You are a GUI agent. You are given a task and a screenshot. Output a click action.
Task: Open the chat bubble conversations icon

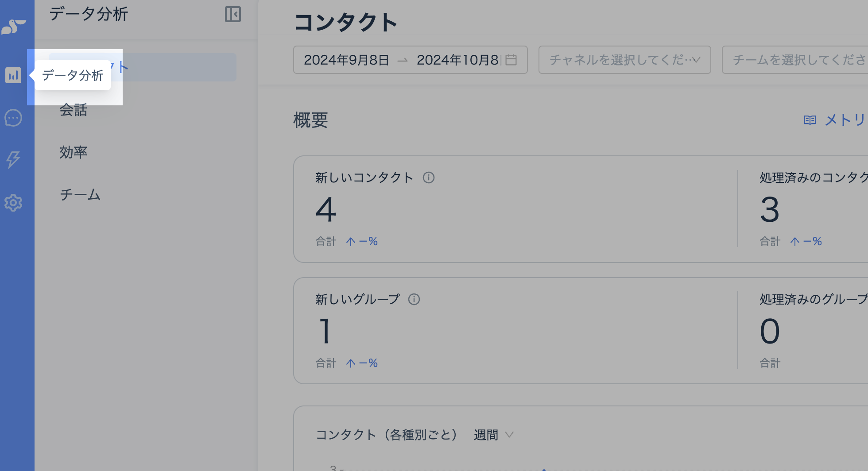pos(13,118)
